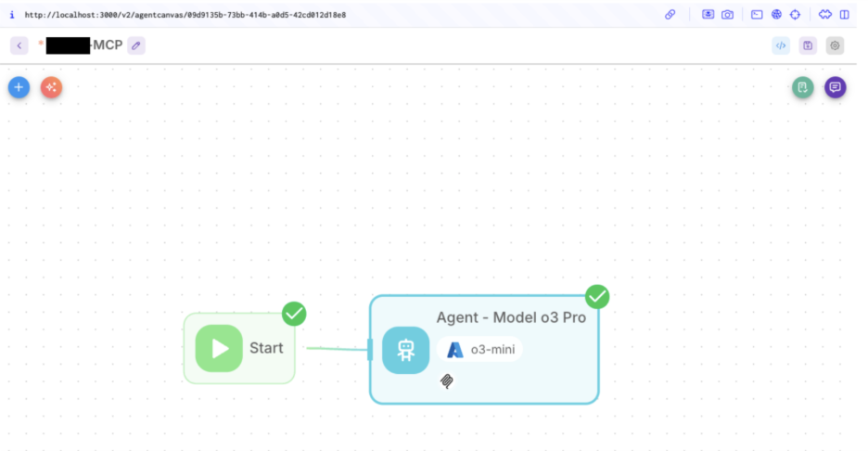868x451 pixels.
Task: Select the o3-mini model chip
Action: [480, 350]
